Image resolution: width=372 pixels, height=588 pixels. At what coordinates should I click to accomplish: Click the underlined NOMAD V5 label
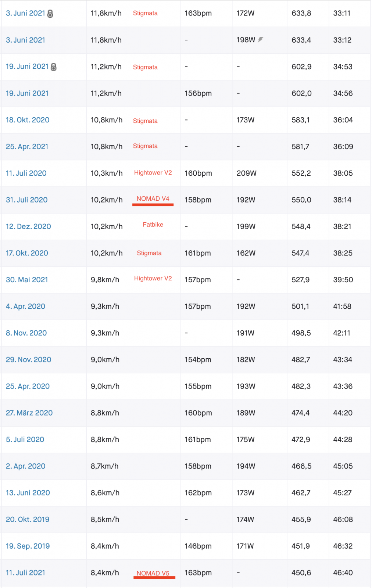153,573
